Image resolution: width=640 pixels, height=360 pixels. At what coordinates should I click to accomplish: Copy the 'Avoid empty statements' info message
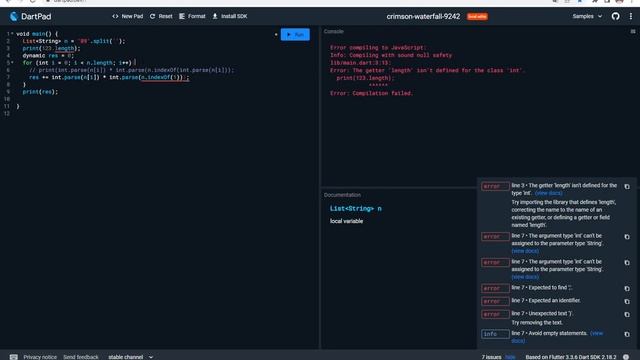627,334
